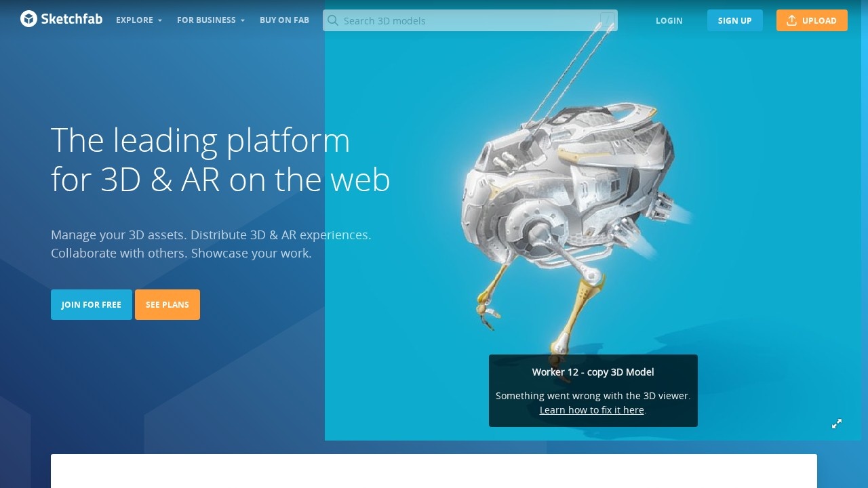Click the JOIN FOR FREE button
The image size is (868, 488).
pos(91,304)
